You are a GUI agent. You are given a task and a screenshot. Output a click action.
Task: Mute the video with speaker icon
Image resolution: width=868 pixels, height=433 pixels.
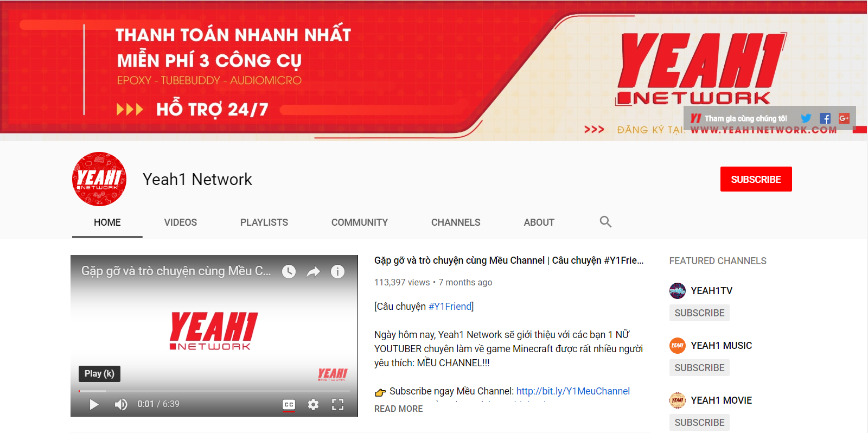click(121, 404)
